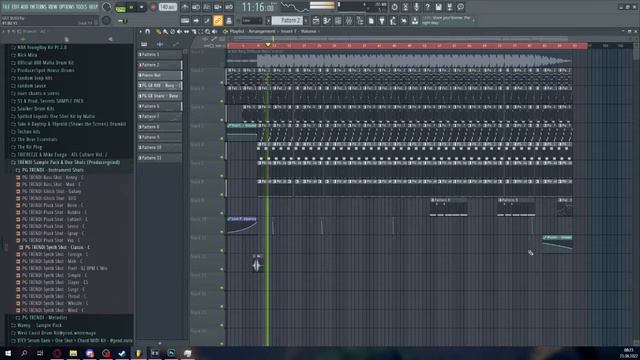640x360 pixels.
Task: Click the microphone audio recording icon
Action: point(416,7)
